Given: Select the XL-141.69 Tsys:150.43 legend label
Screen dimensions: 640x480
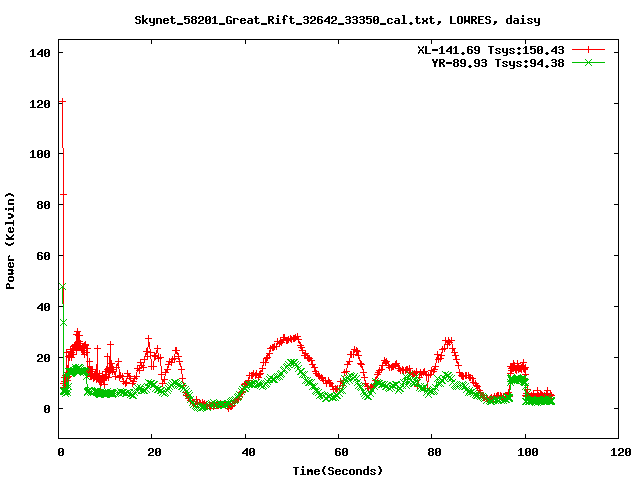Looking at the screenshot, I should (490, 50).
